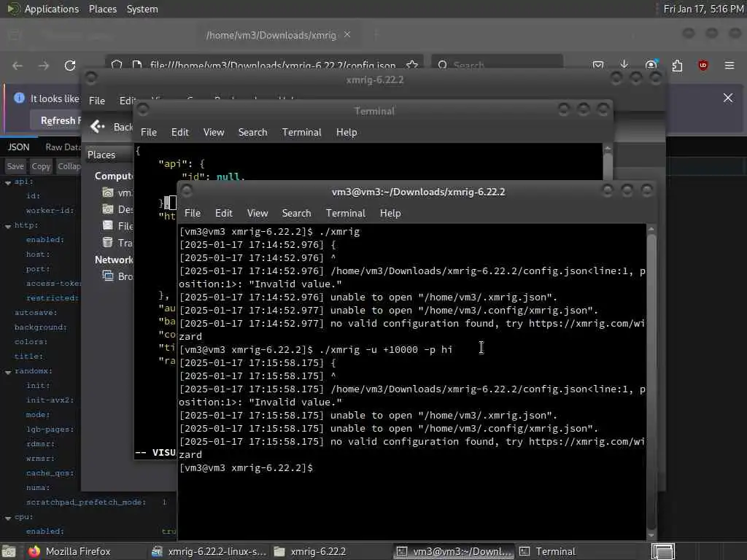Collapse the http node in JSON viewer
The height and width of the screenshot is (560, 747).
point(8,226)
